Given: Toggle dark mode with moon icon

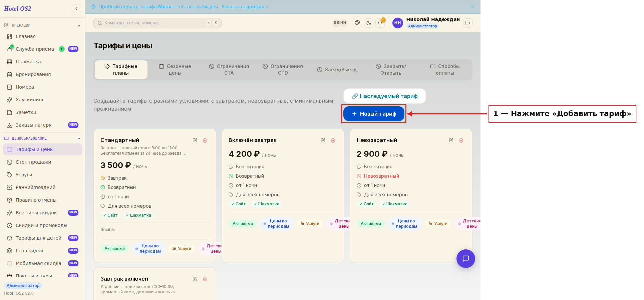Looking at the screenshot, I should (369, 23).
